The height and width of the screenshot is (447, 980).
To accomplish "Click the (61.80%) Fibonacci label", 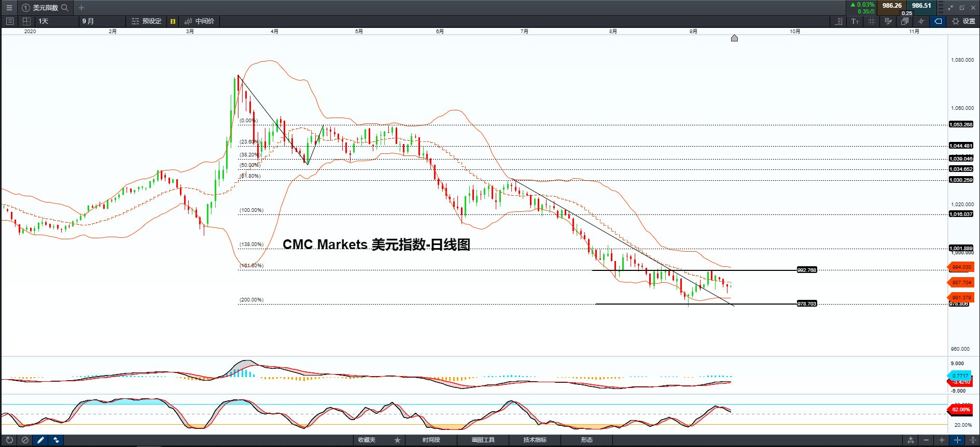I will 250,176.
